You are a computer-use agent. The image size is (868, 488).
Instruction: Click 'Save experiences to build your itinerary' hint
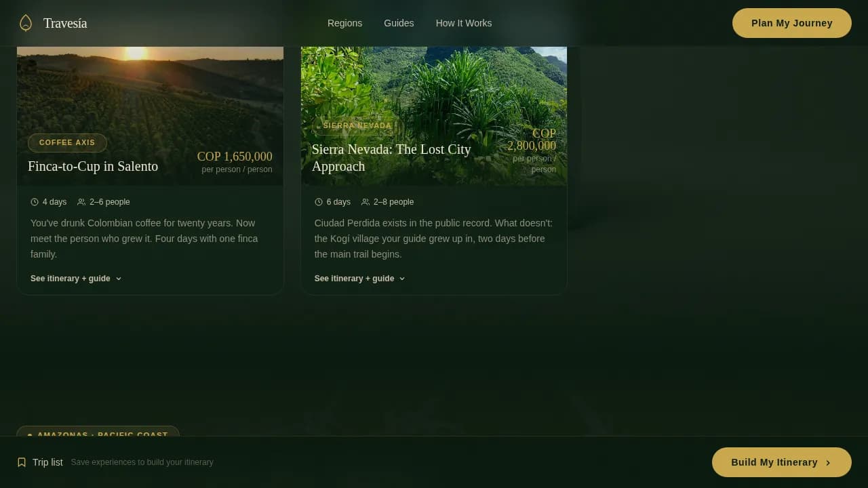click(142, 462)
